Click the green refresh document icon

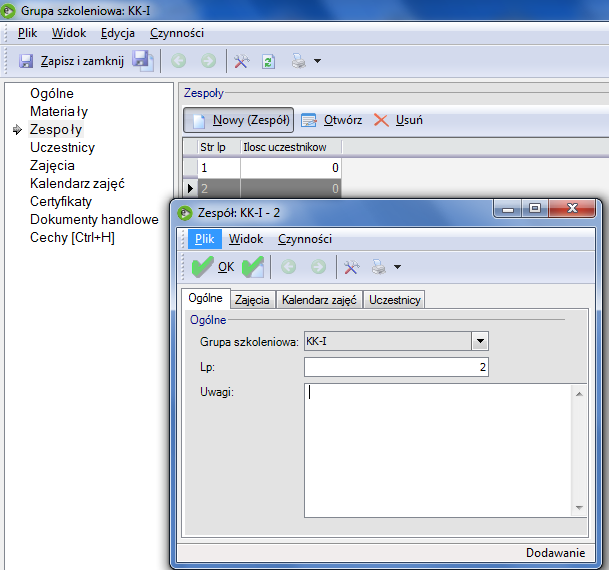pyautogui.click(x=268, y=61)
